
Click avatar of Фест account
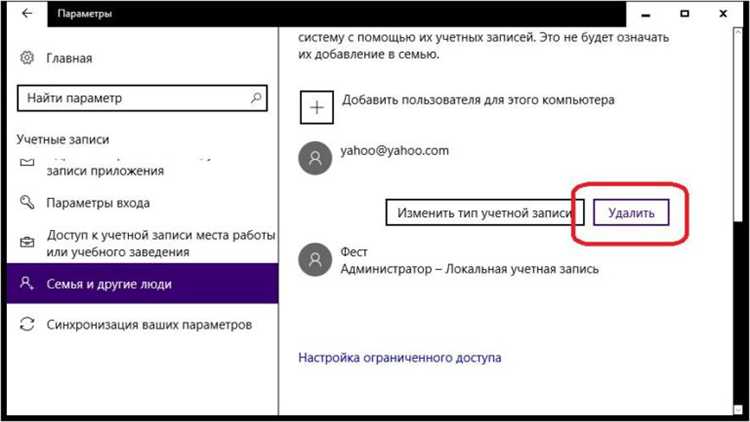315,260
